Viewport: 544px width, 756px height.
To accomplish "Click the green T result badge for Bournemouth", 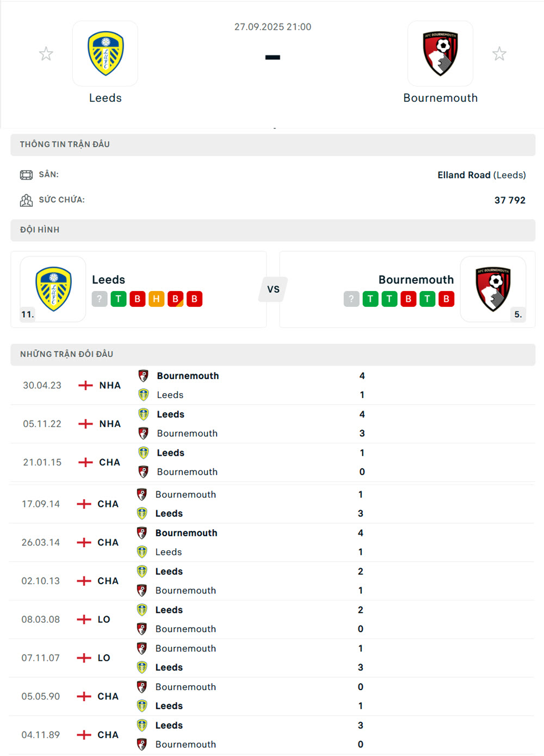I will [x=370, y=299].
